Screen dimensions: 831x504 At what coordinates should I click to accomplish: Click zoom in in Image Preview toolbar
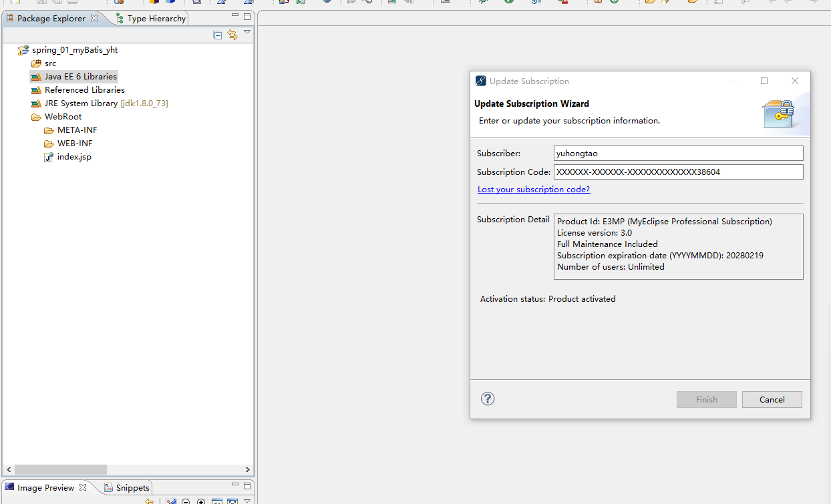(x=201, y=501)
